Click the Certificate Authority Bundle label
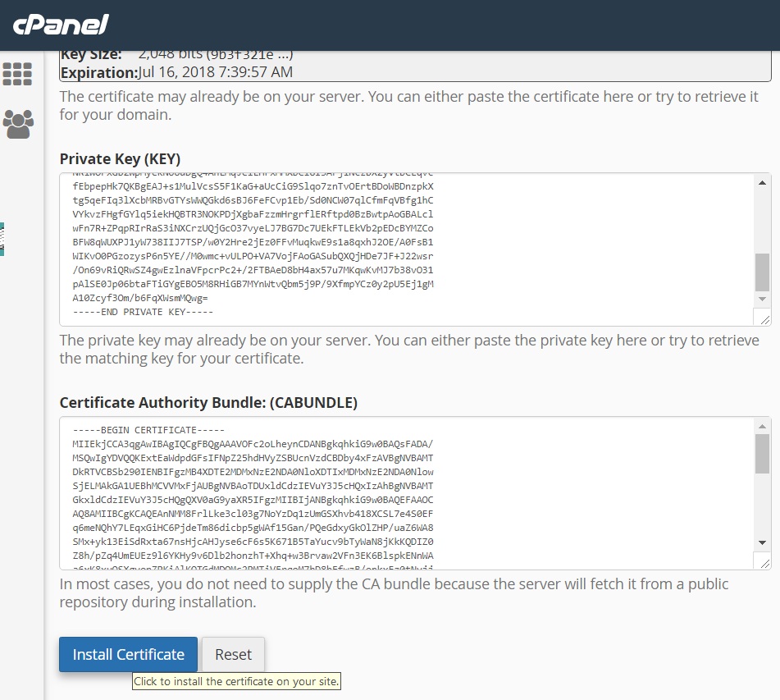780x700 pixels. 208,402
